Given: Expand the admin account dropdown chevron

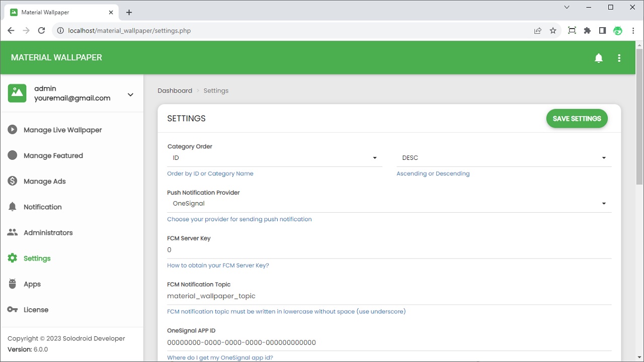Looking at the screenshot, I should (130, 95).
